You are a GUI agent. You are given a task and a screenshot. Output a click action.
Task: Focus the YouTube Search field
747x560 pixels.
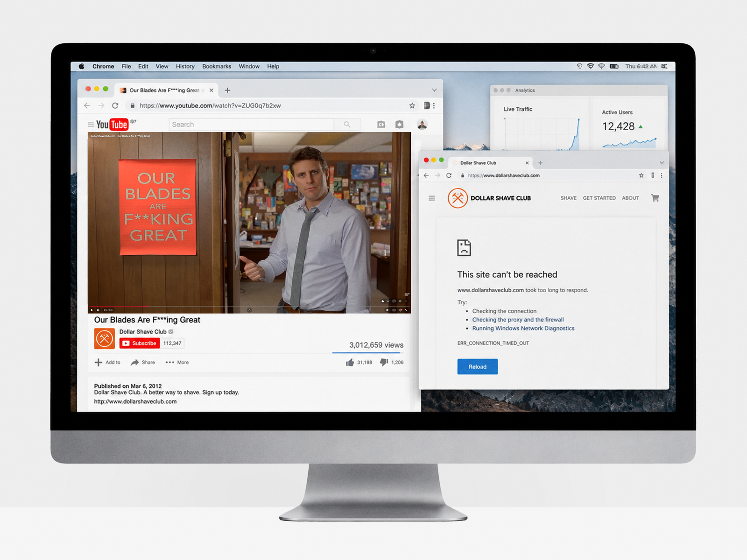point(251,125)
